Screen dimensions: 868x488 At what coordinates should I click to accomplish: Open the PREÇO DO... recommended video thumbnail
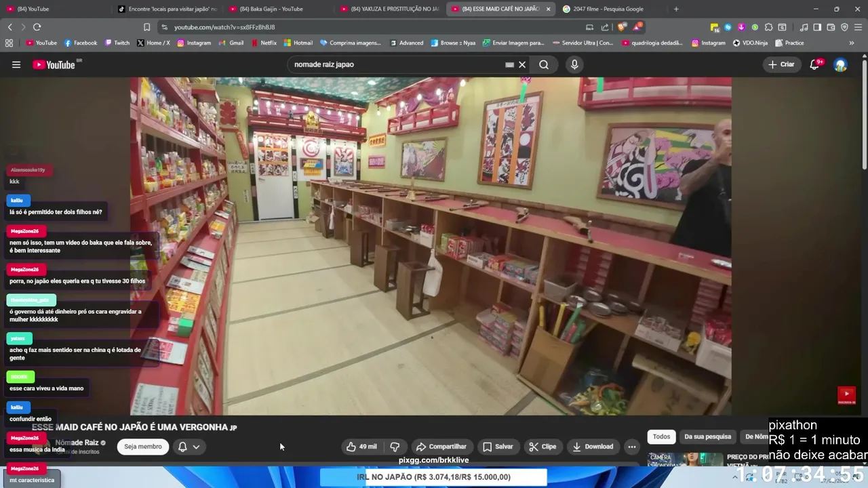click(685, 459)
